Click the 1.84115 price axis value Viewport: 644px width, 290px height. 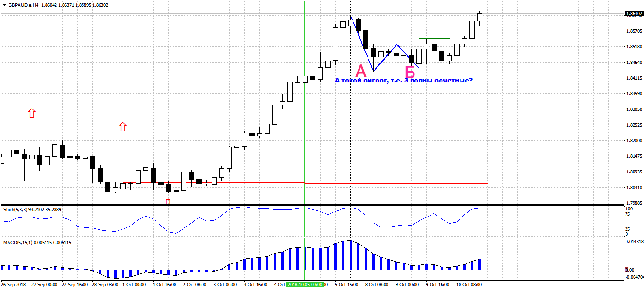coord(634,78)
